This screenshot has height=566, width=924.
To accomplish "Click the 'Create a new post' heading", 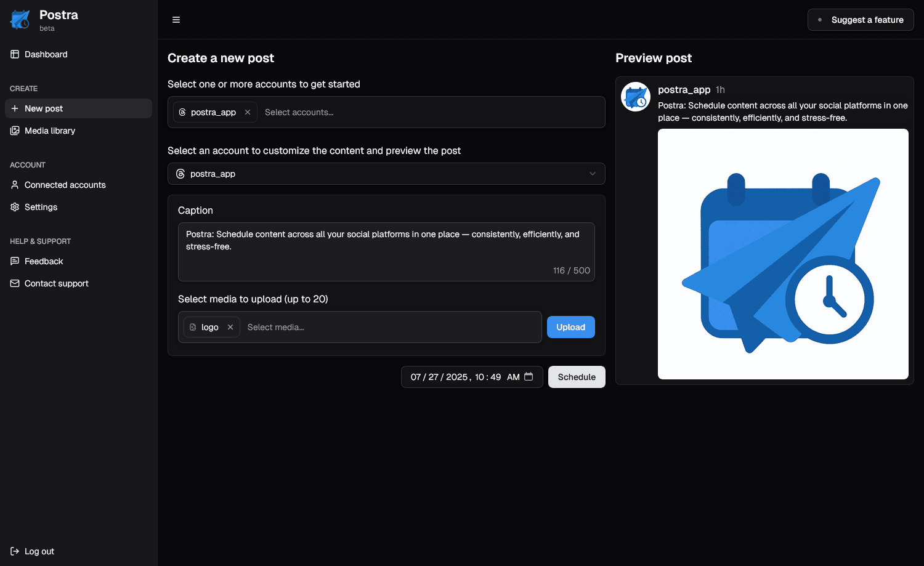I will tap(221, 58).
